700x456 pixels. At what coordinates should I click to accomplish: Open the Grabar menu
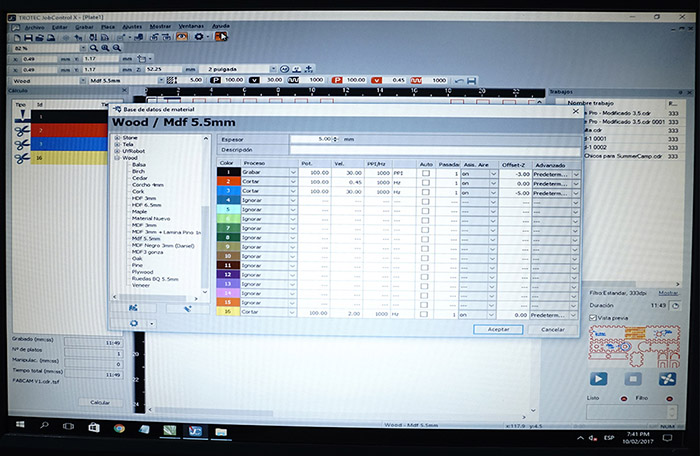(84, 27)
